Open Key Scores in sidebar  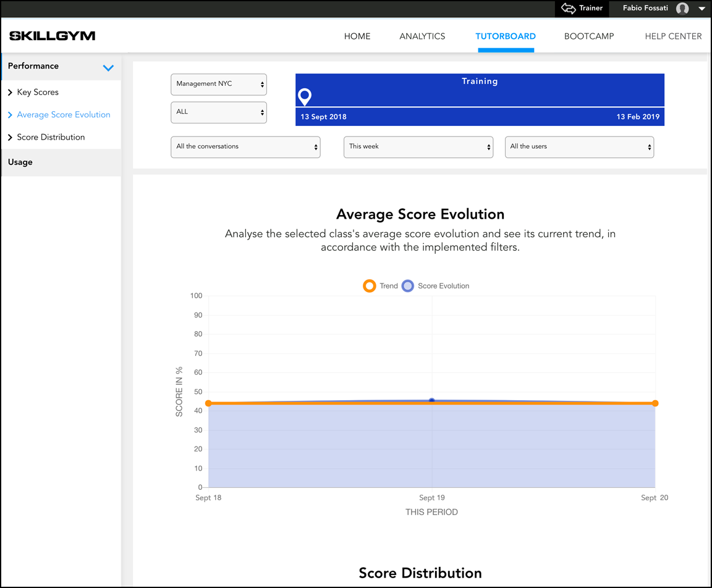click(38, 92)
